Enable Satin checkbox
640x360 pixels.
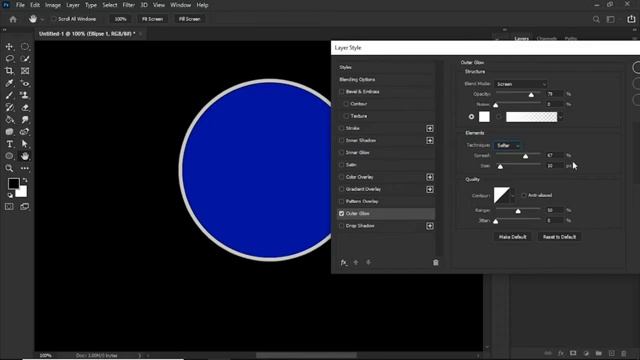[342, 165]
